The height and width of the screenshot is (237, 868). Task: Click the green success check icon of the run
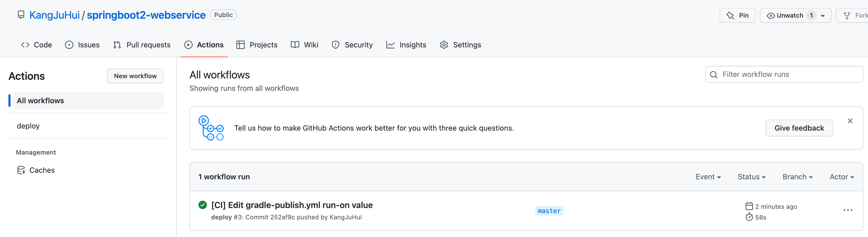pyautogui.click(x=202, y=205)
